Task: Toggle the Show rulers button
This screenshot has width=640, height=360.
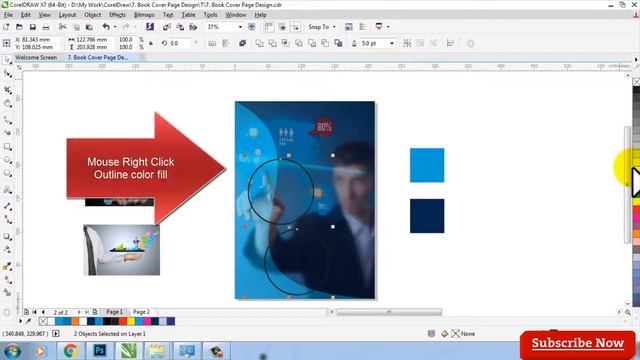Action: (x=269, y=27)
